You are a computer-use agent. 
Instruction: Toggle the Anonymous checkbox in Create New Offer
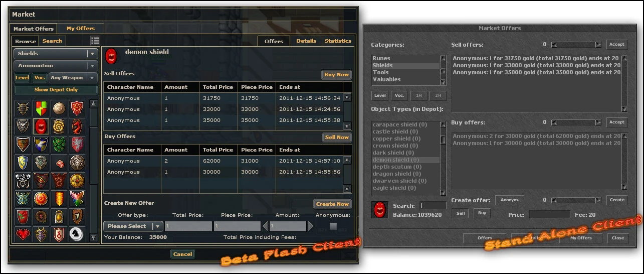tap(333, 226)
